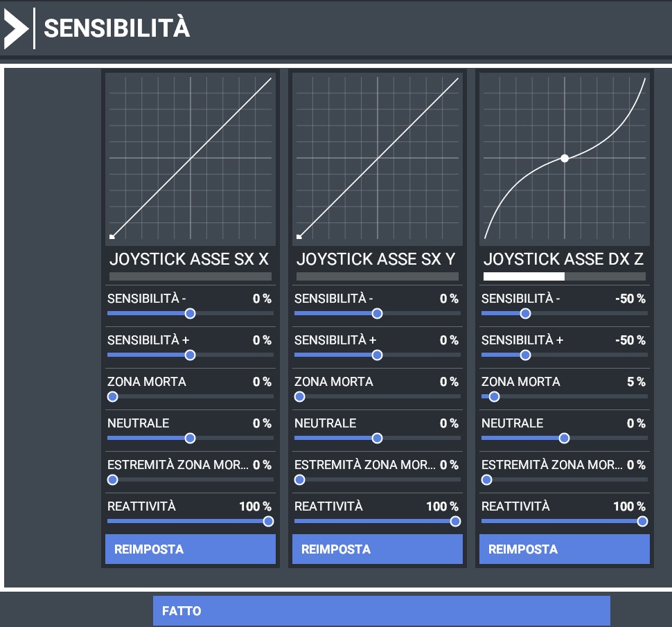Viewport: 672px width, 627px height.
Task: Click Zona Morta slider handle for Asse DX Z
Action: point(494,397)
